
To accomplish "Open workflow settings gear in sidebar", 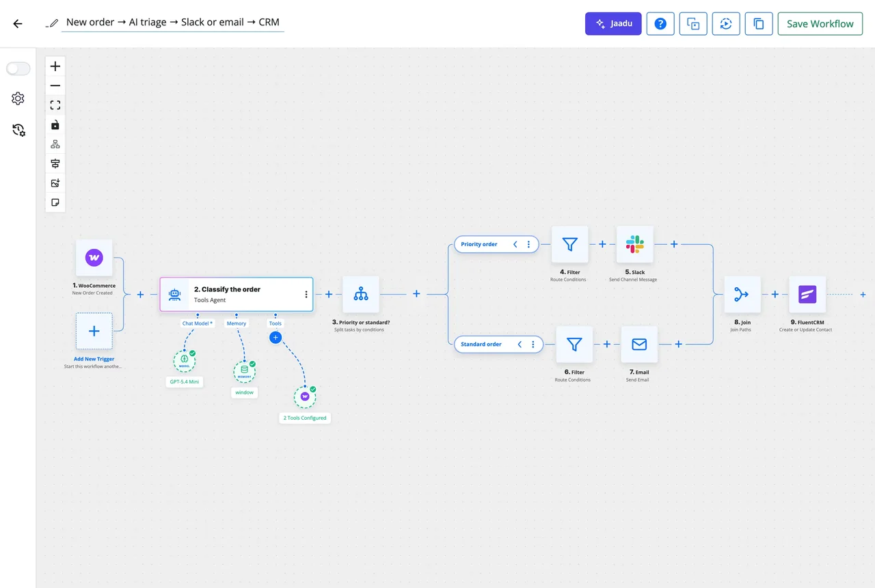I will coord(18,98).
